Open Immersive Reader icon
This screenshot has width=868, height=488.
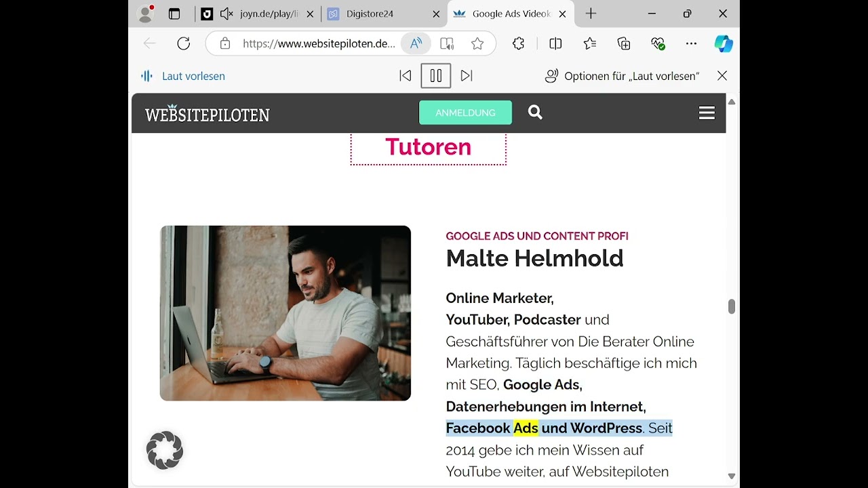447,43
